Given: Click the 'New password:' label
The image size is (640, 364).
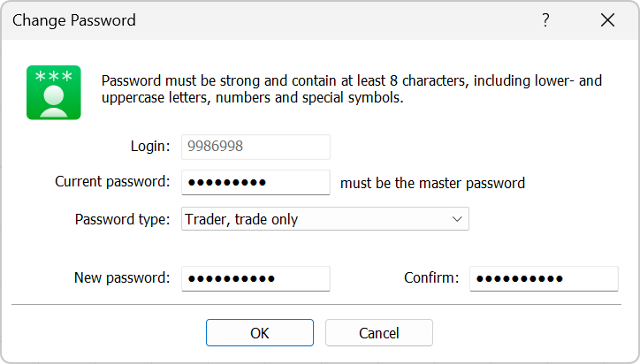Looking at the screenshot, I should click(122, 278).
